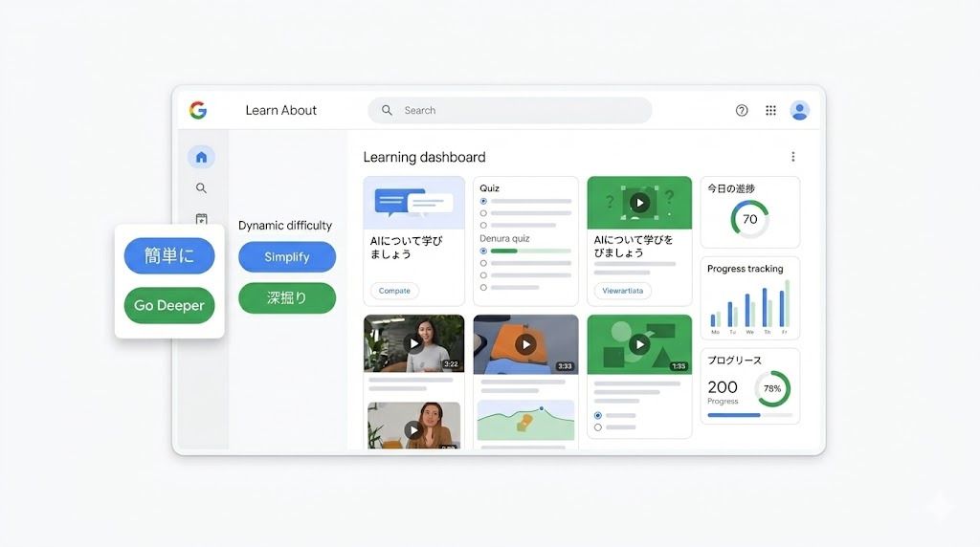Open Learning dashboard three-dot menu
980x547 pixels.
pos(793,157)
